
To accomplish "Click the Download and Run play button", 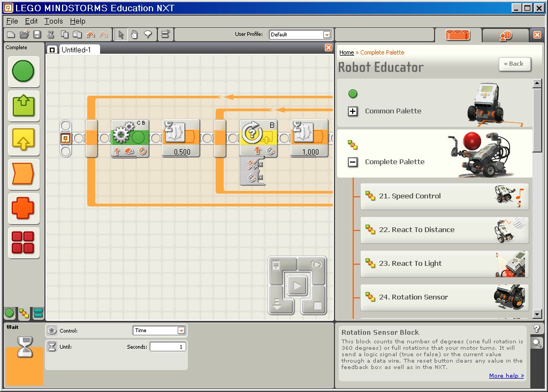I will pos(296,286).
